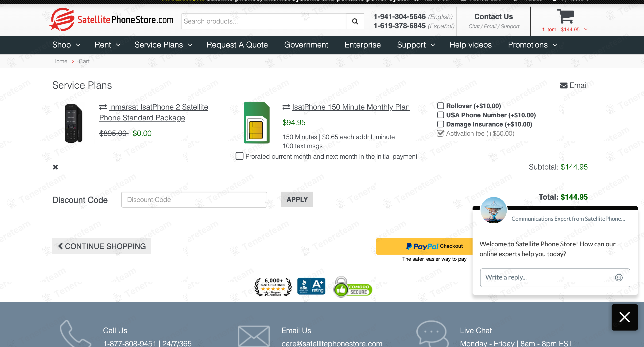644x347 pixels.
Task: Click the swap icon beside IsatPhone 150 Minute Plan
Action: [286, 107]
